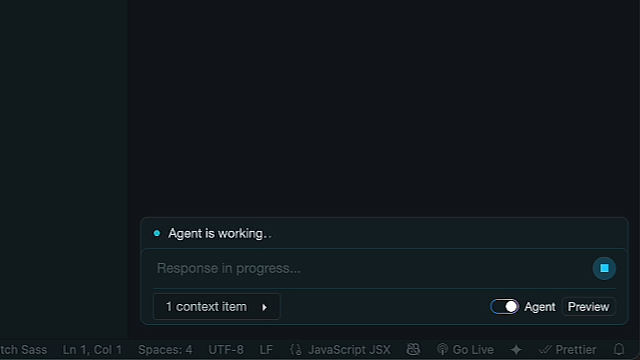This screenshot has height=360, width=640.
Task: Toggle Watch Sass in the status bar
Action: (23, 349)
